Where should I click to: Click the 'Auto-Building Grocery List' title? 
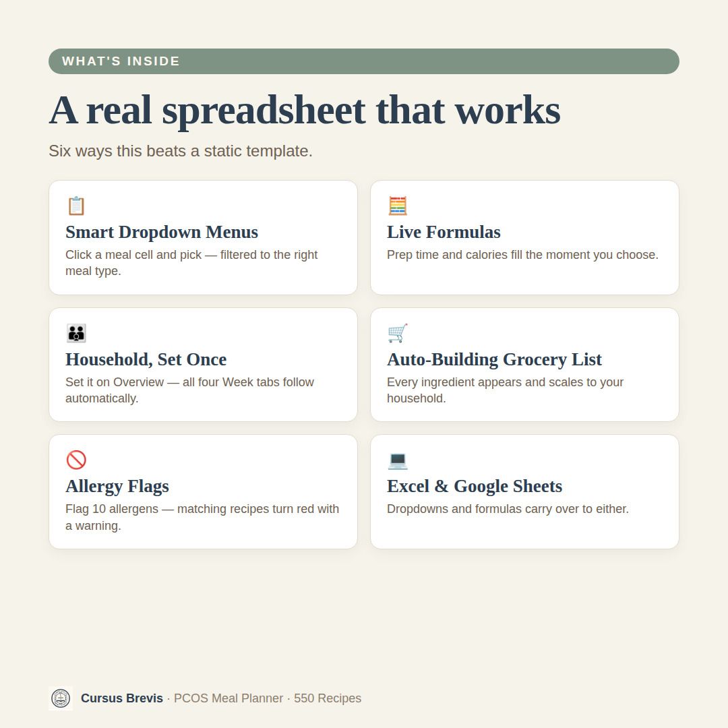494,359
